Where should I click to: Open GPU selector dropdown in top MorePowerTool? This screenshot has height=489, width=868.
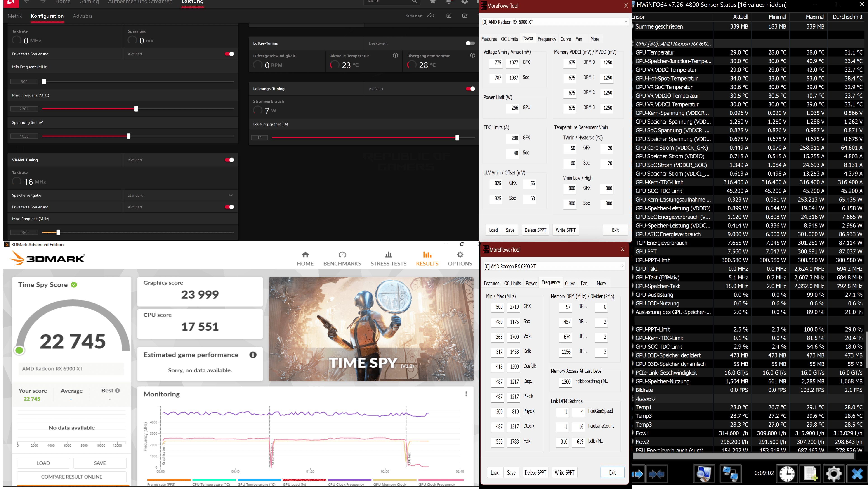coord(625,22)
